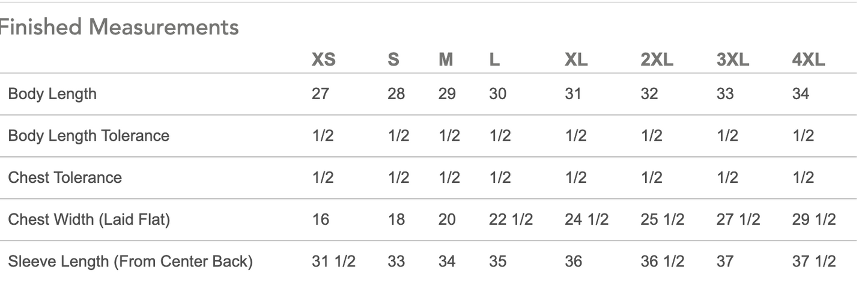
Task: Click the Body Length value 30
Action: click(x=498, y=94)
